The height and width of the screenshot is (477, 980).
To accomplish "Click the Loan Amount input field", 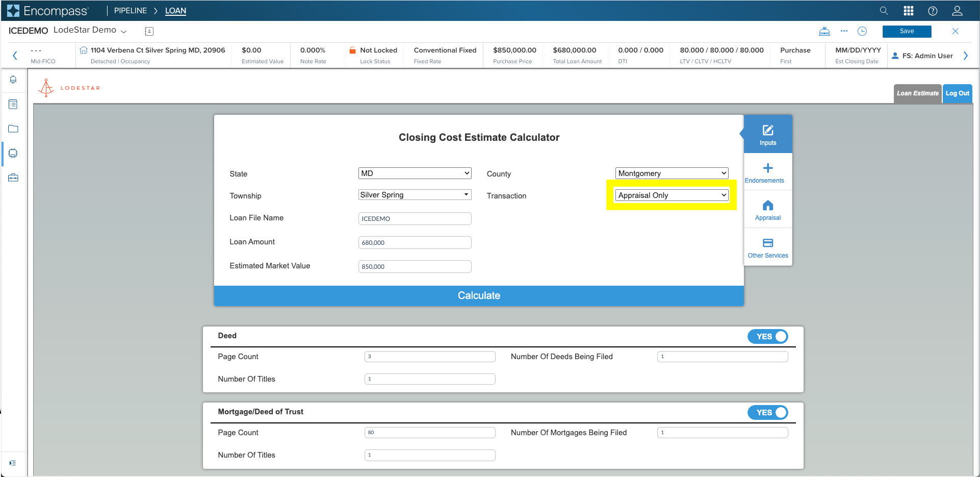I will click(415, 243).
